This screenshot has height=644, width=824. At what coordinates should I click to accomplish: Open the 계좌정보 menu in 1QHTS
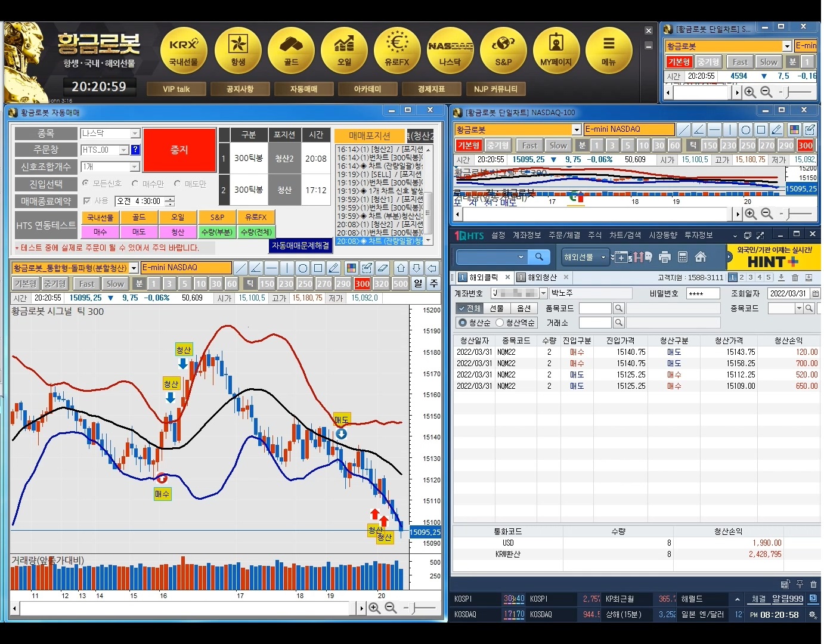coord(527,236)
